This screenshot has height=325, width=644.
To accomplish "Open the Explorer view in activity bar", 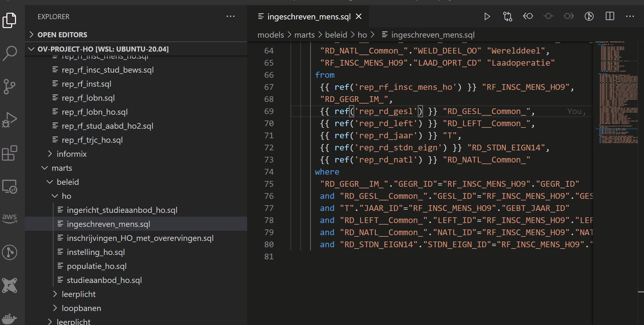I will point(10,20).
